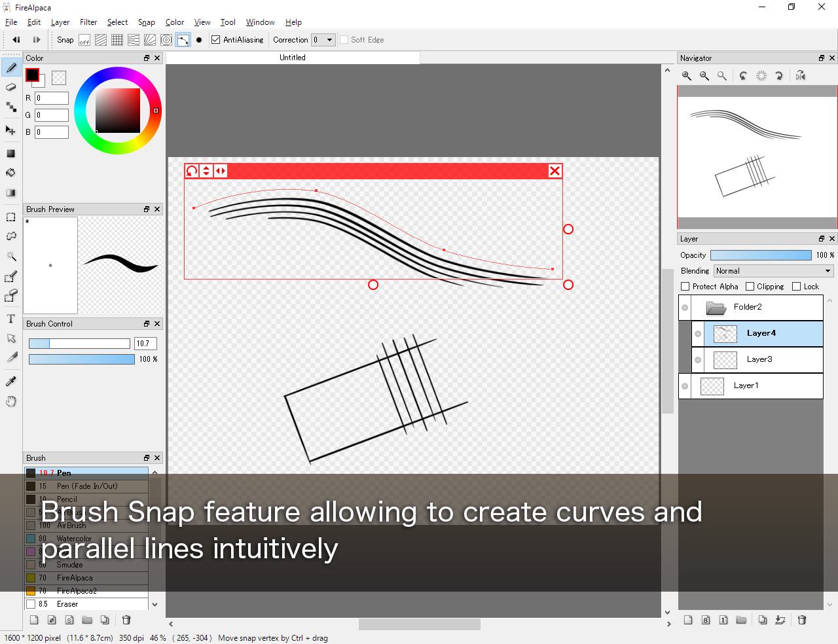Toggle the AntiAliasing checkbox
838x644 pixels.
pyautogui.click(x=216, y=40)
